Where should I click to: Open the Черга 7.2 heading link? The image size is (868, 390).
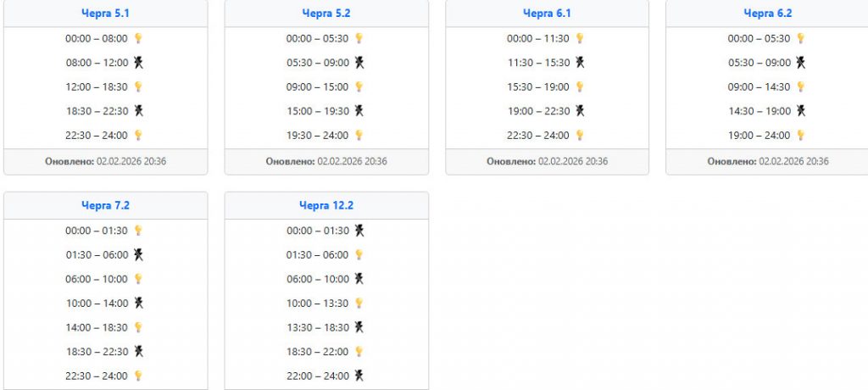(105, 205)
